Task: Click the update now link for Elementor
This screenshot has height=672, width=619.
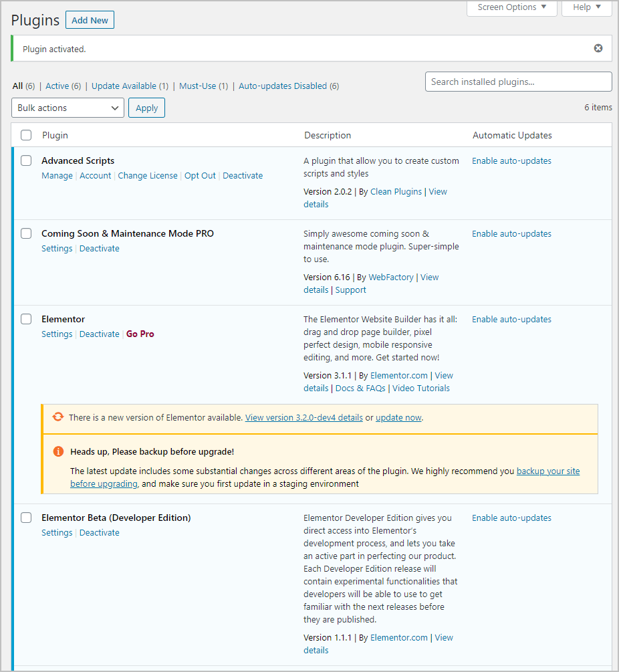Action: tap(398, 417)
